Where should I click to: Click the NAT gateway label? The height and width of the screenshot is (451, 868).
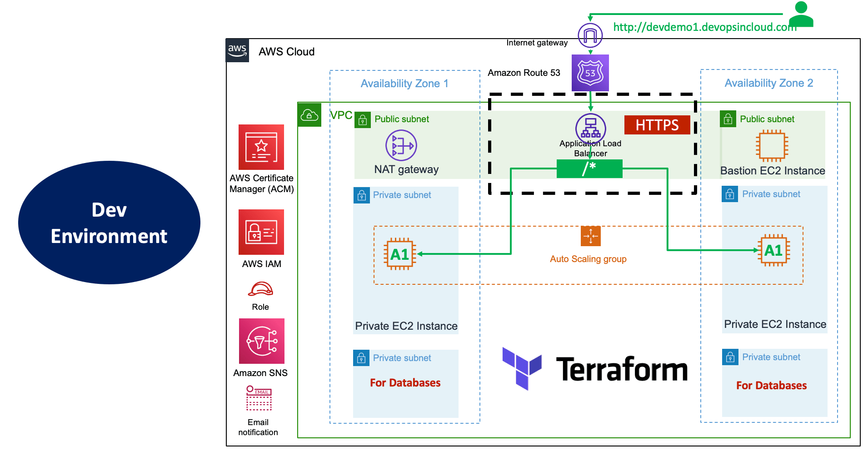tap(406, 169)
